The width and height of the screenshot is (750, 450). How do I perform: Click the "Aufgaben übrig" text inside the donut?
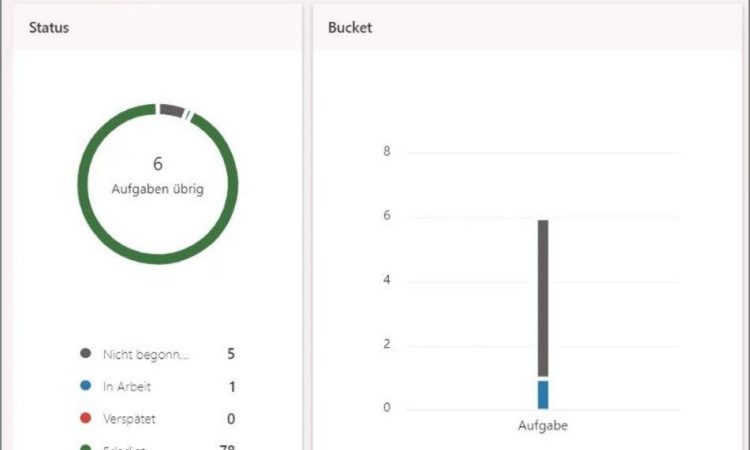click(x=158, y=188)
